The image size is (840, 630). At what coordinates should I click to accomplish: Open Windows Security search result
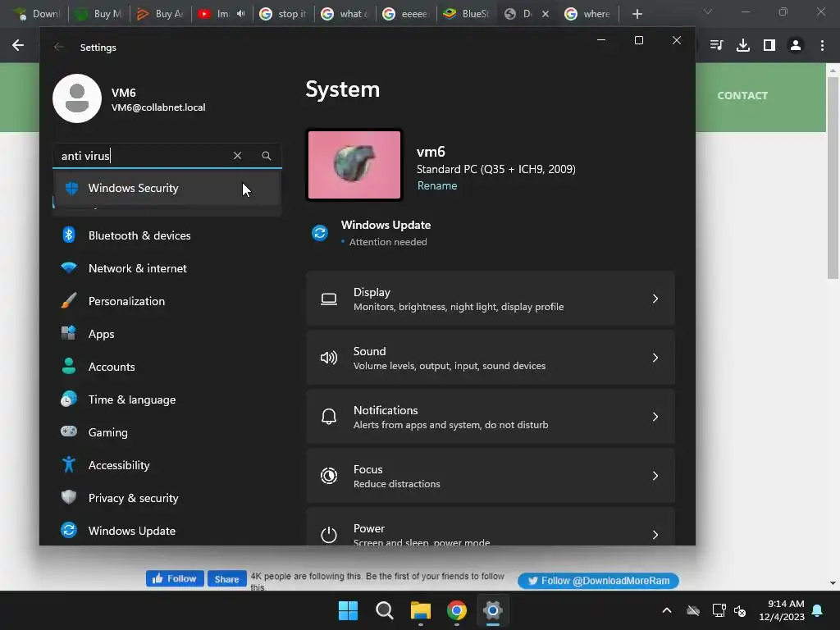(167, 188)
